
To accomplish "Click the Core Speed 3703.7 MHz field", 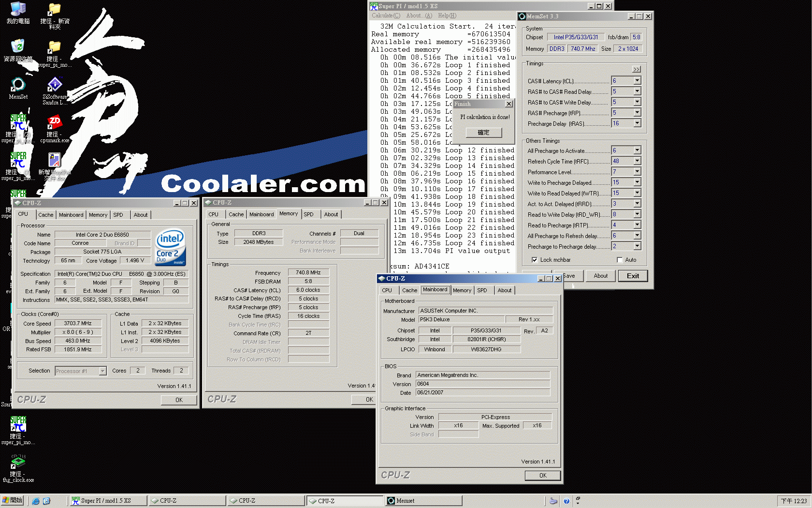I will tap(78, 323).
